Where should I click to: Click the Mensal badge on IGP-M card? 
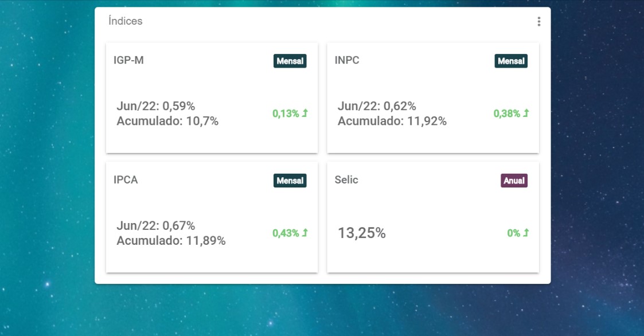coord(290,61)
